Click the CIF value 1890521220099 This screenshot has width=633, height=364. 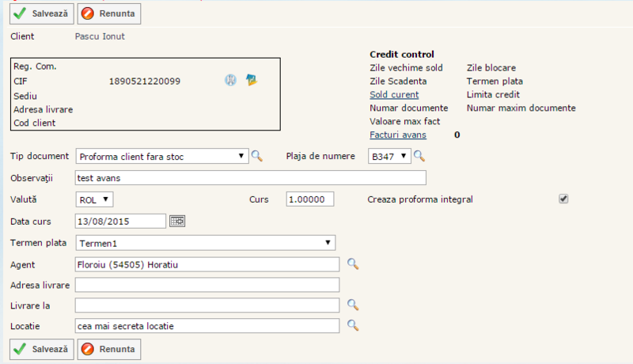(x=145, y=82)
